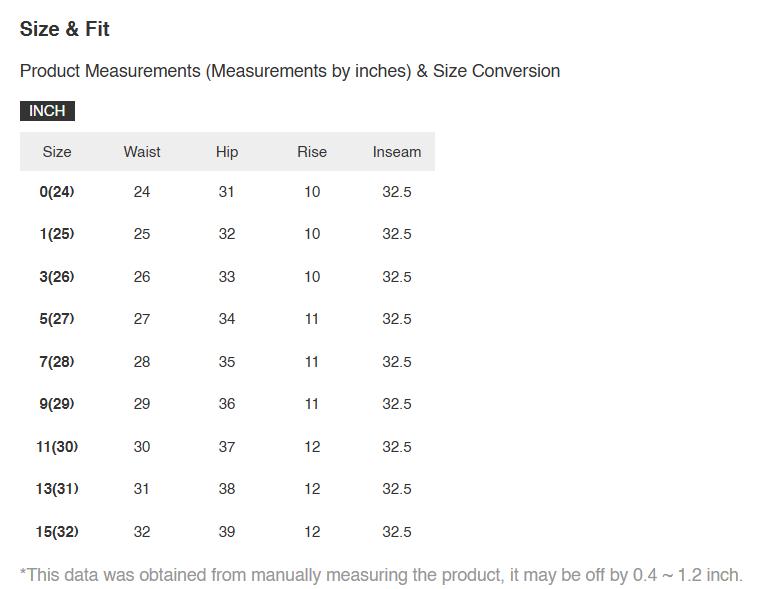Click the Rise column header
This screenshot has width=757, height=589.
click(x=312, y=152)
